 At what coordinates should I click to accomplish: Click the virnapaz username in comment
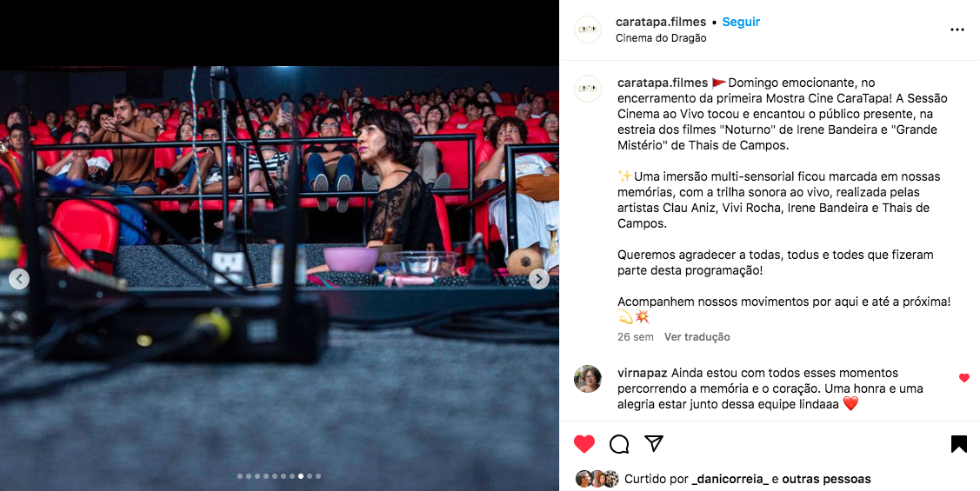tap(643, 373)
